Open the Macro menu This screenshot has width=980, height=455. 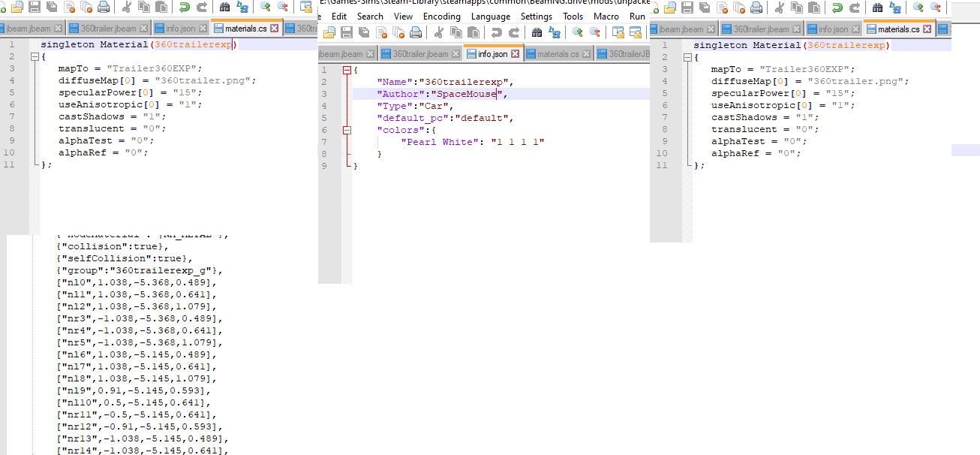(x=606, y=16)
